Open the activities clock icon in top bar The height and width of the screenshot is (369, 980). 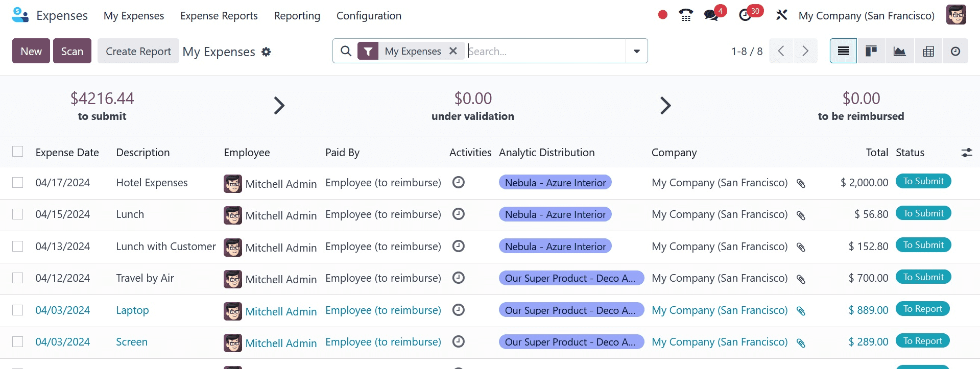pyautogui.click(x=745, y=15)
